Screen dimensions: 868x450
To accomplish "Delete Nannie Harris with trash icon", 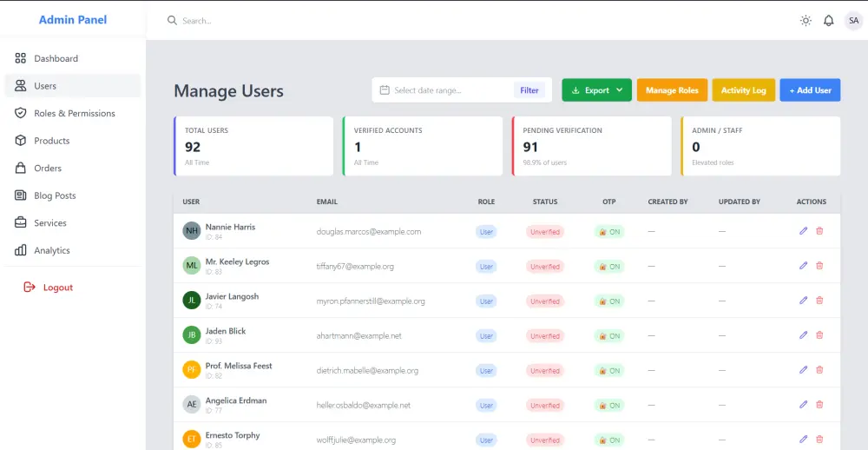I will click(x=819, y=230).
